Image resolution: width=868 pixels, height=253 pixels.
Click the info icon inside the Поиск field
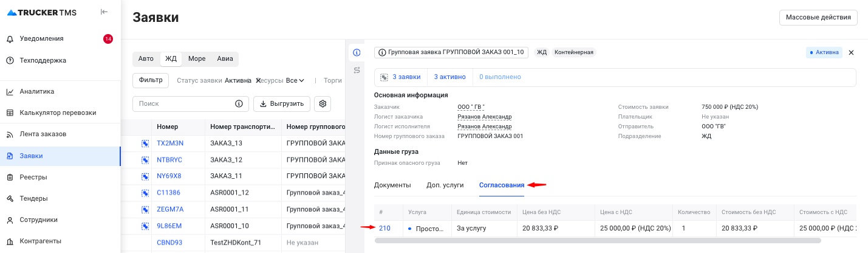click(239, 104)
